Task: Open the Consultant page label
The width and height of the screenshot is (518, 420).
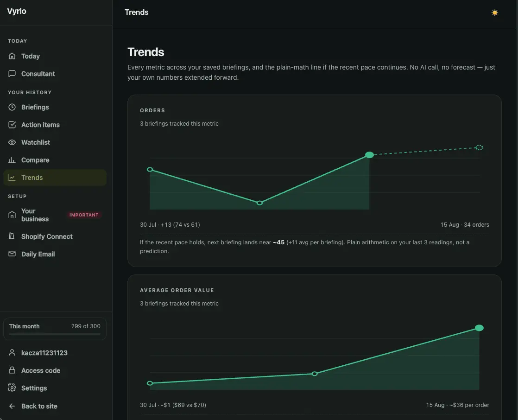Action: [x=38, y=74]
